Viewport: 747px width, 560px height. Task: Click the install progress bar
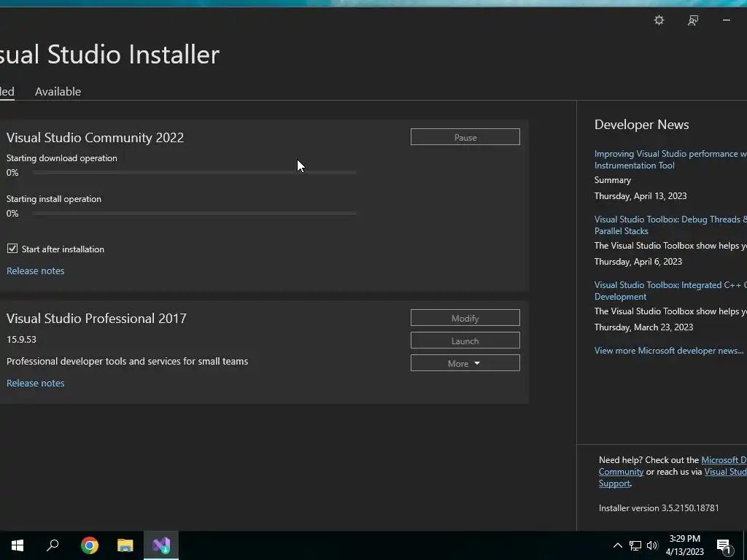coord(194,214)
